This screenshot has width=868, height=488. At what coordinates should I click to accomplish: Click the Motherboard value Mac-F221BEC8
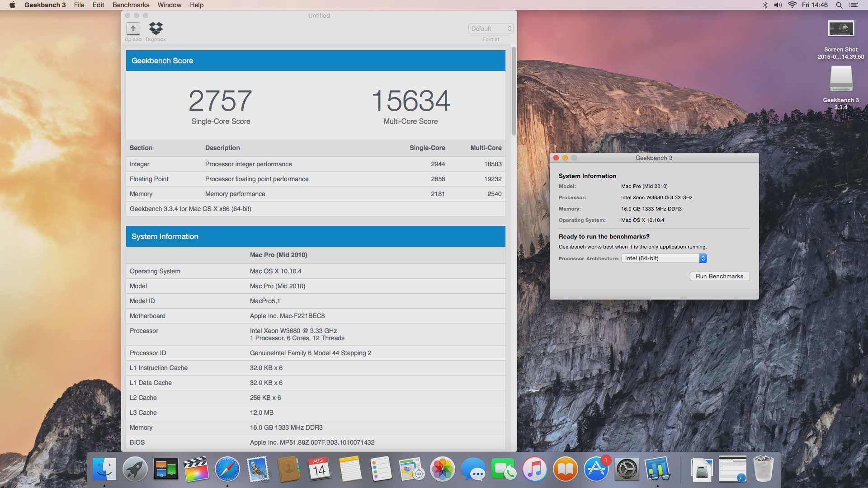click(x=287, y=316)
